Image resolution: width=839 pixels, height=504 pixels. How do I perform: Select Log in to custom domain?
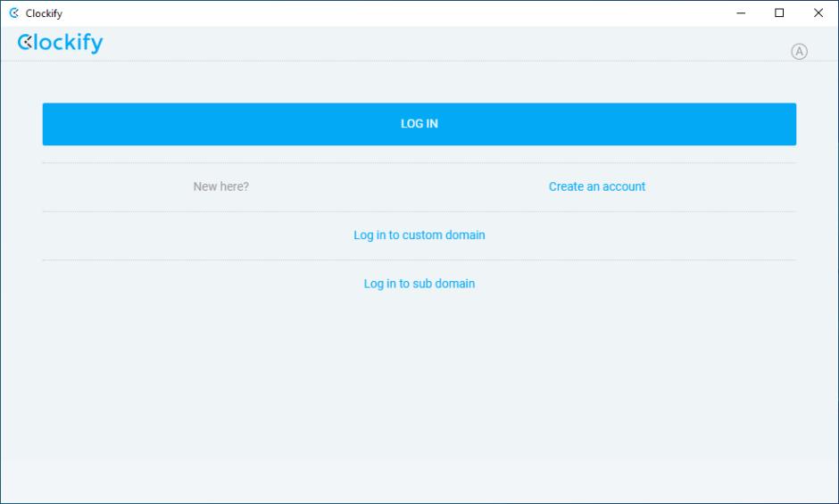[419, 235]
